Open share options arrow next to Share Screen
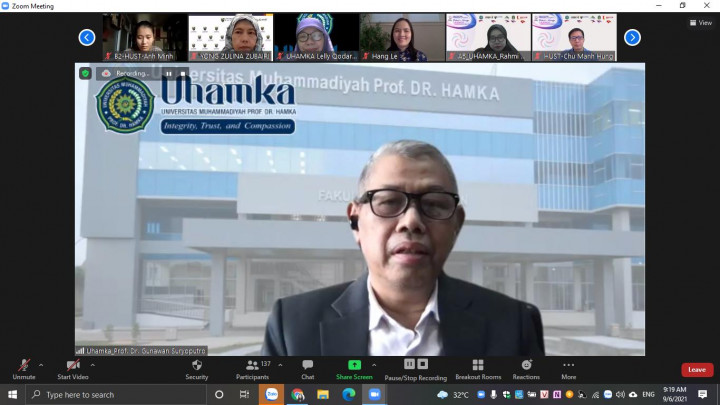 click(x=374, y=366)
